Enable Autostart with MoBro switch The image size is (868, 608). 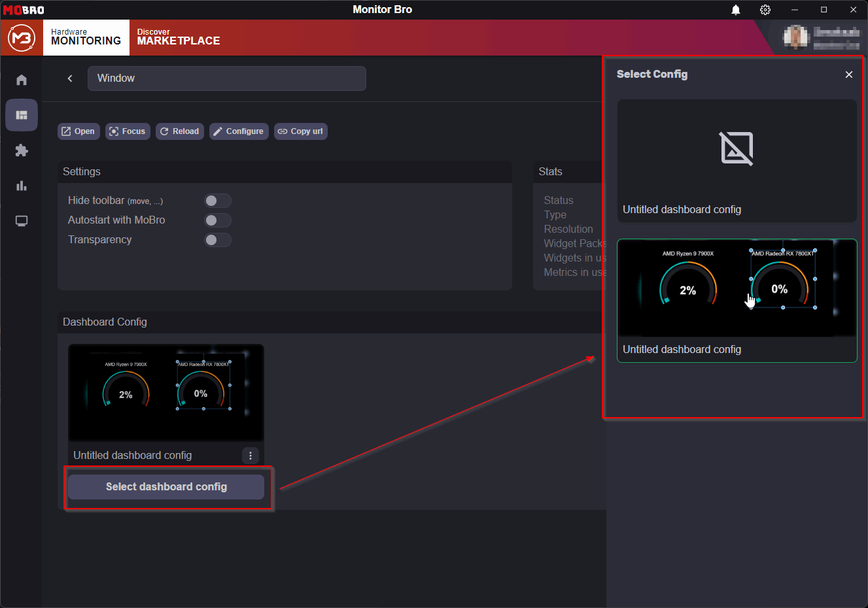click(218, 220)
